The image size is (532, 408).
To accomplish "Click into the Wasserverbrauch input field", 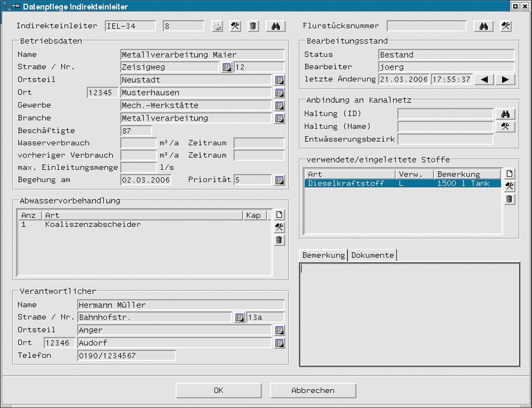I will click(x=139, y=143).
